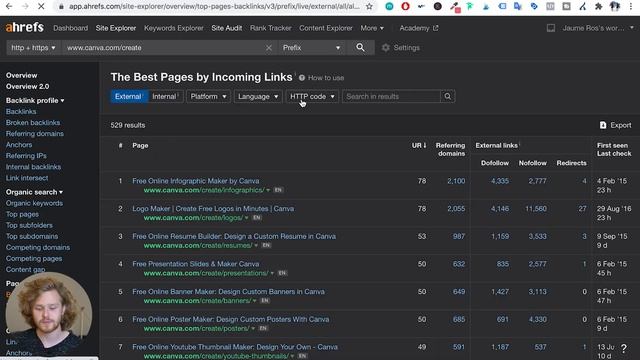The height and width of the screenshot is (360, 640).
Task: Open the Dashboard tab
Action: point(71,28)
